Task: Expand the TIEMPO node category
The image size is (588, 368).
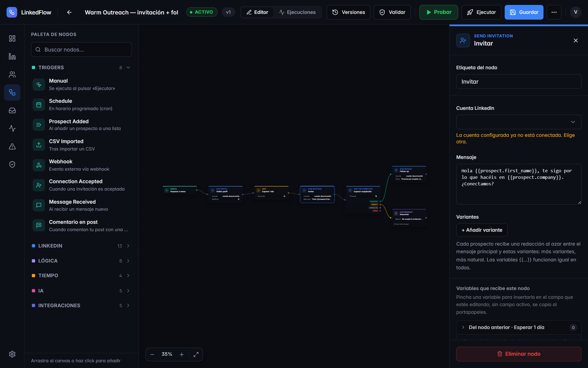Action: (81, 276)
